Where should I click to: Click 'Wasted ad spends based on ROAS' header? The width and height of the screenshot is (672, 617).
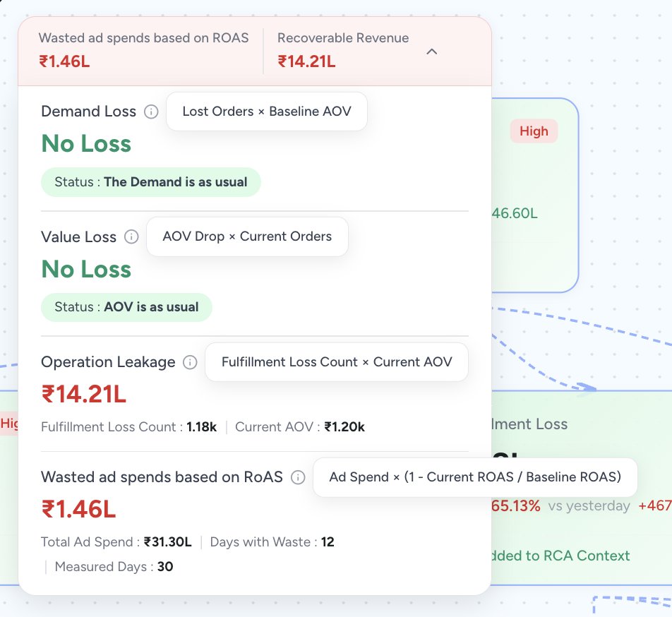tap(143, 38)
